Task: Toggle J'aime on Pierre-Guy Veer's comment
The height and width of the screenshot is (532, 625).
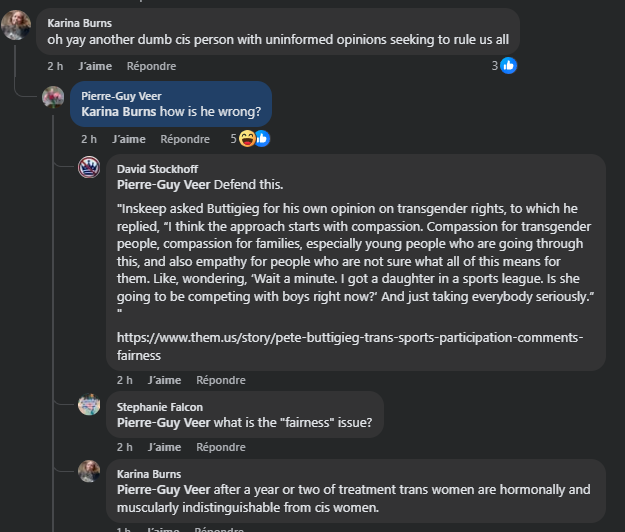Action: (x=129, y=139)
